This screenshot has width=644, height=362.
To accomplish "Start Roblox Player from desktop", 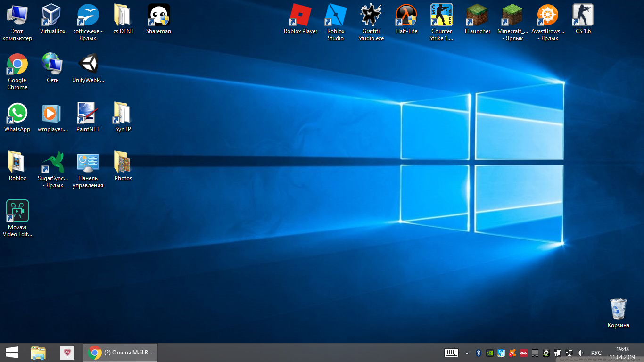I will 300,19.
